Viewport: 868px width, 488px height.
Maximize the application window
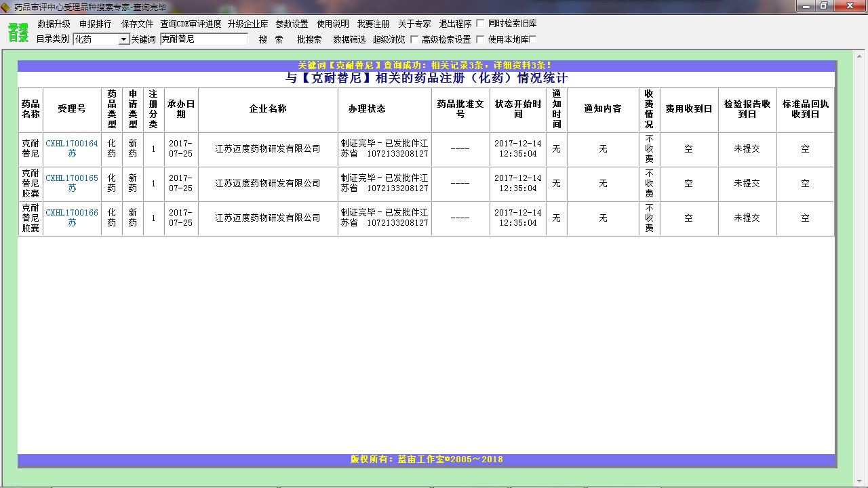click(x=824, y=5)
